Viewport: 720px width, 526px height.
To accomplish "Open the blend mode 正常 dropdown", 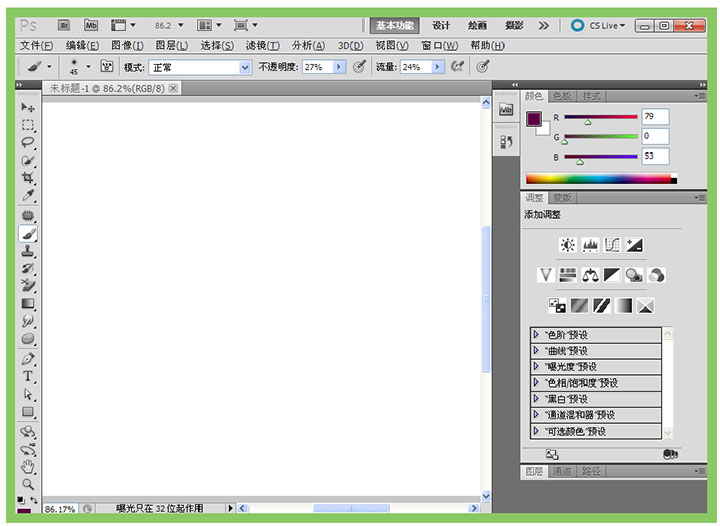I will 245,67.
